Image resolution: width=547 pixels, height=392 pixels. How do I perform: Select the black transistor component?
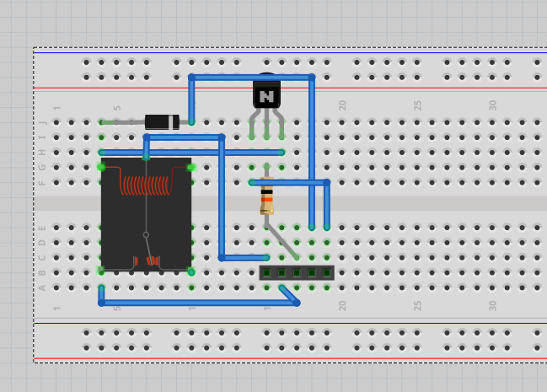pyautogui.click(x=266, y=94)
